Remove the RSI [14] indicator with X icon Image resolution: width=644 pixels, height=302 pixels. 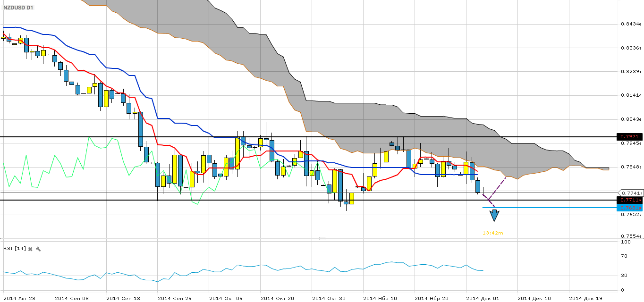[x=30, y=249]
